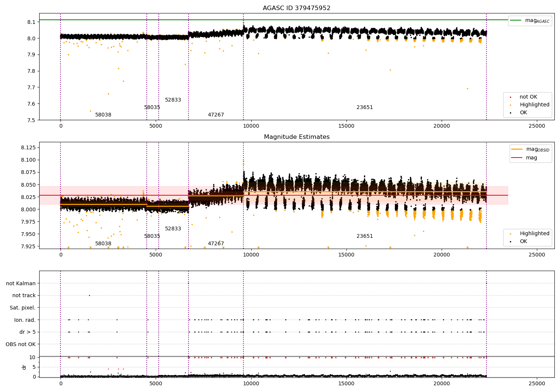The width and height of the screenshot is (560, 392).
Task: Select 'Highlighted' legend entry in top plot
Action: point(535,105)
